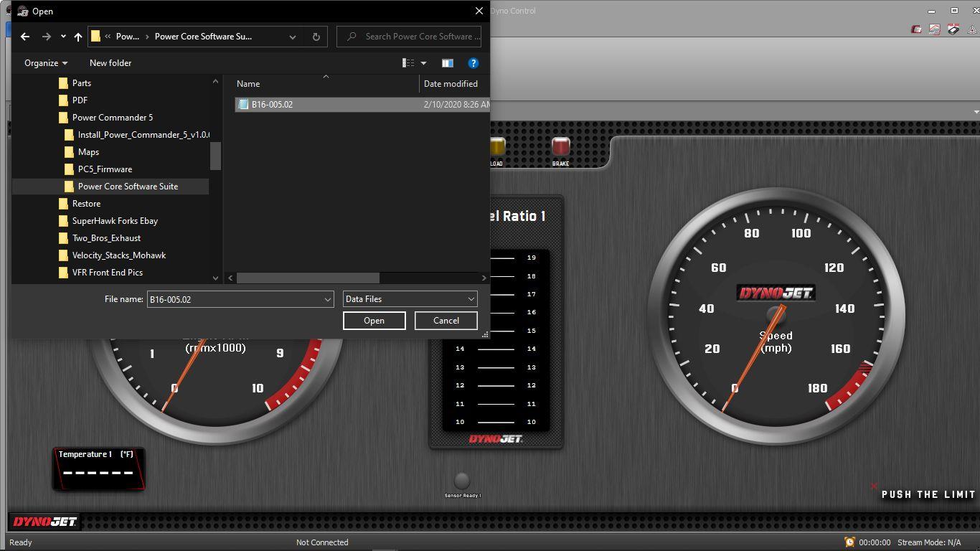Click the 00:00:00 timer readout
The height and width of the screenshot is (551, 980).
pyautogui.click(x=875, y=542)
